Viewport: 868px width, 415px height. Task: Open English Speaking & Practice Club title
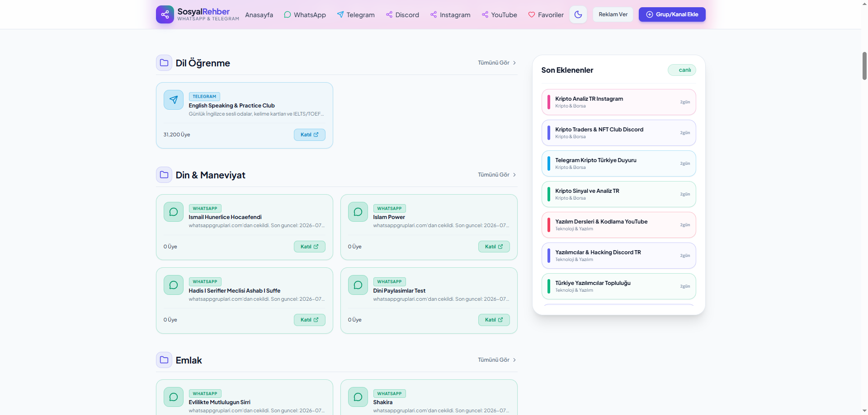[231, 106]
